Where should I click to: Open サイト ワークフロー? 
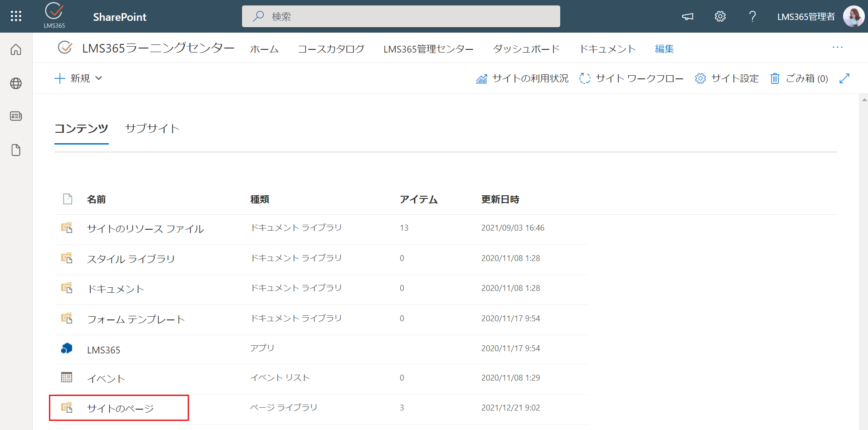pyautogui.click(x=640, y=78)
